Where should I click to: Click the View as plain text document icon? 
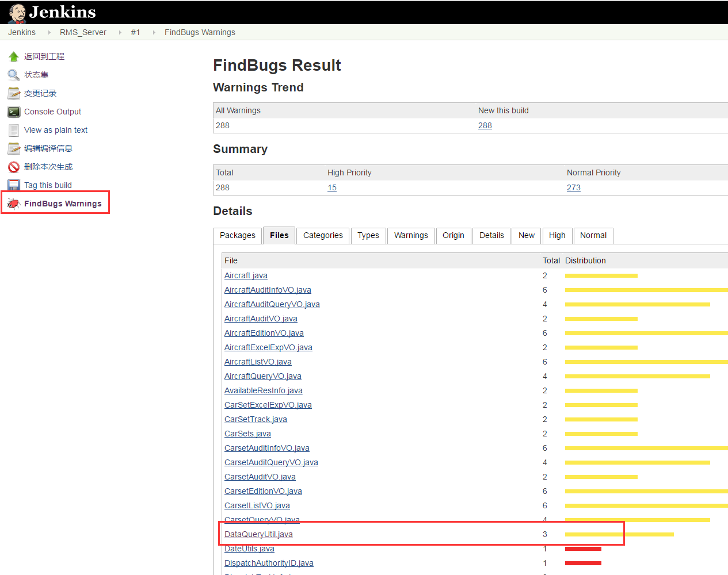14,130
